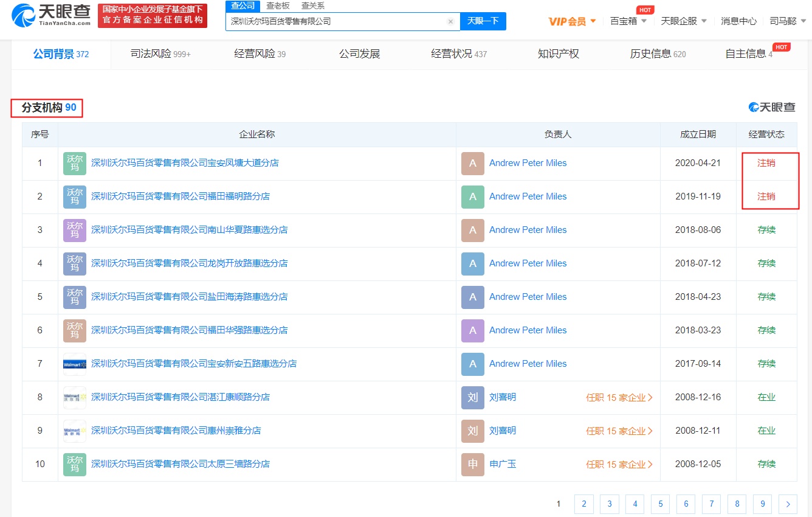Open logo of 盐田海涛路惠选分店 branch
The image size is (812, 517).
coord(75,297)
